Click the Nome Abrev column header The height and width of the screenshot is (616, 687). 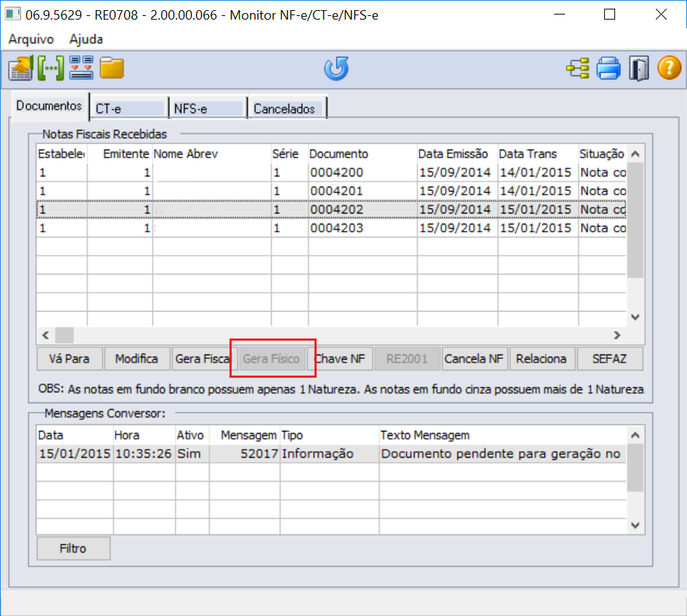tap(212, 154)
